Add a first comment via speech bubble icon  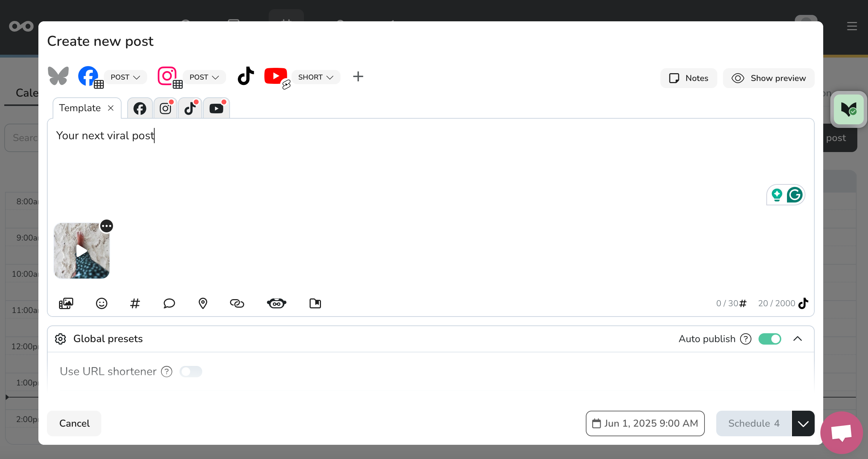tap(169, 303)
